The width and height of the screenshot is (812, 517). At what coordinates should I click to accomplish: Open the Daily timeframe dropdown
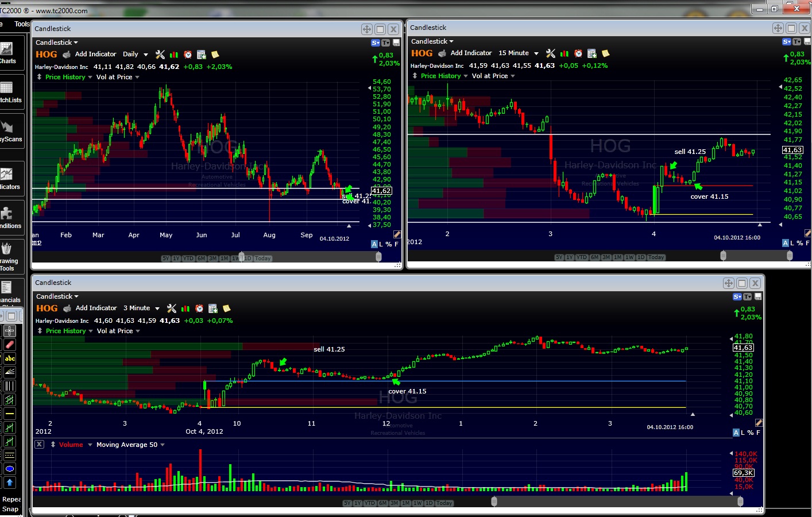136,54
